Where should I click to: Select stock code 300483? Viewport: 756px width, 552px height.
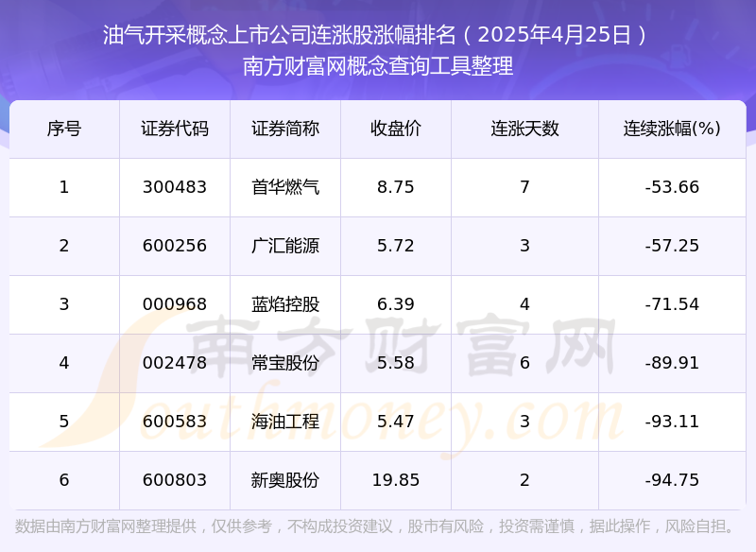pos(175,187)
